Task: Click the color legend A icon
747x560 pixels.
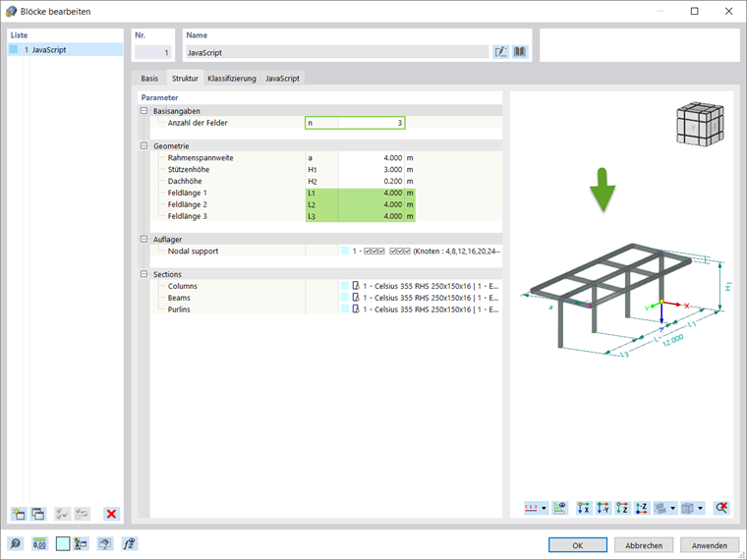Action: click(x=82, y=544)
